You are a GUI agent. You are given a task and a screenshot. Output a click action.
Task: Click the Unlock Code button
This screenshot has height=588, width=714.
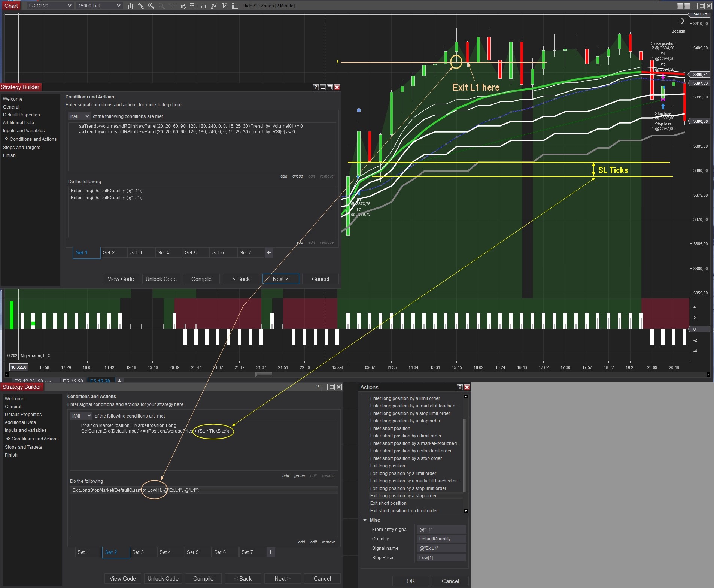pos(161,279)
